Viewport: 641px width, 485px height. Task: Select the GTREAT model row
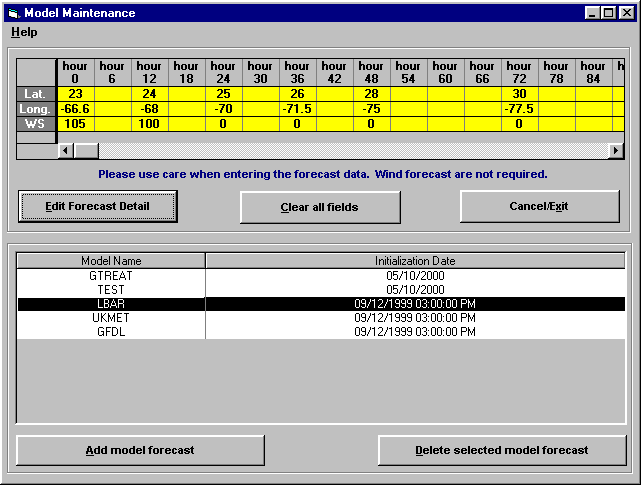point(111,275)
